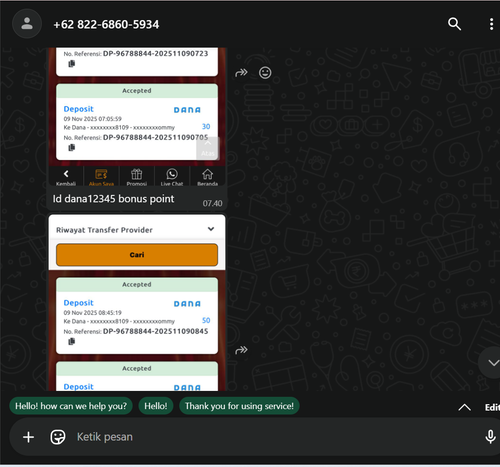Open the attach plus menu
The height and width of the screenshot is (467, 500).
pyautogui.click(x=28, y=437)
